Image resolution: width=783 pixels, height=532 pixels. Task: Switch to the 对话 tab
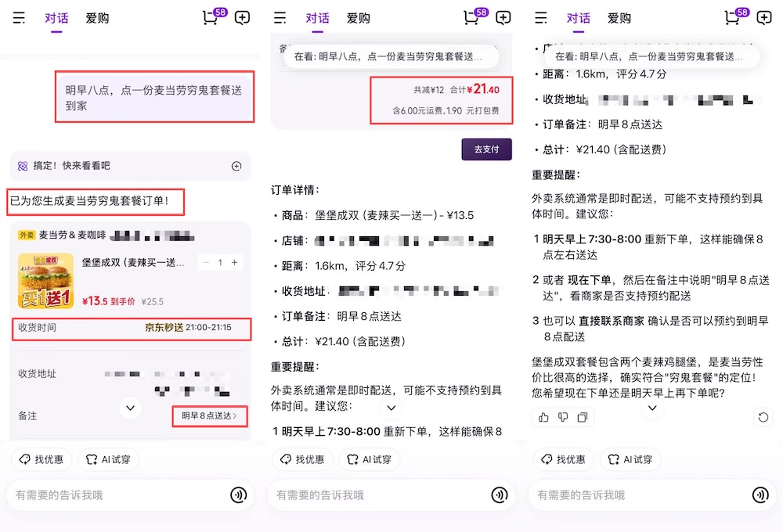[56, 18]
